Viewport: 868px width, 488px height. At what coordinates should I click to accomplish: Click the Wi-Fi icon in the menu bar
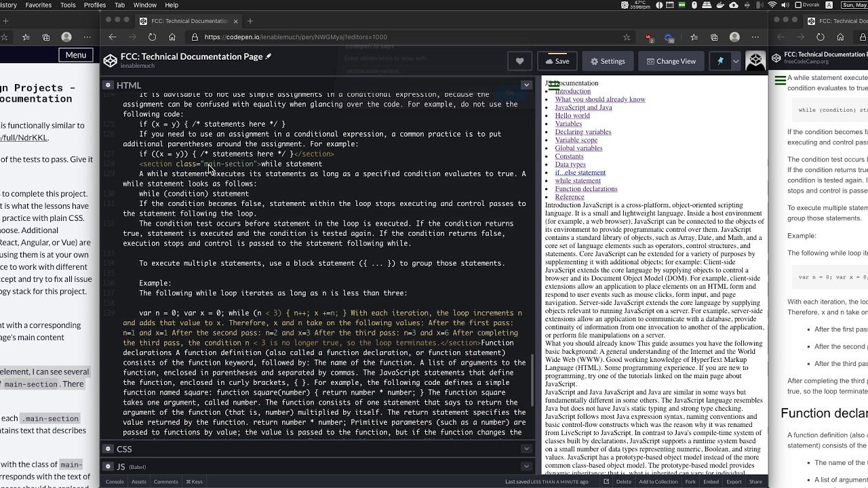tap(772, 5)
